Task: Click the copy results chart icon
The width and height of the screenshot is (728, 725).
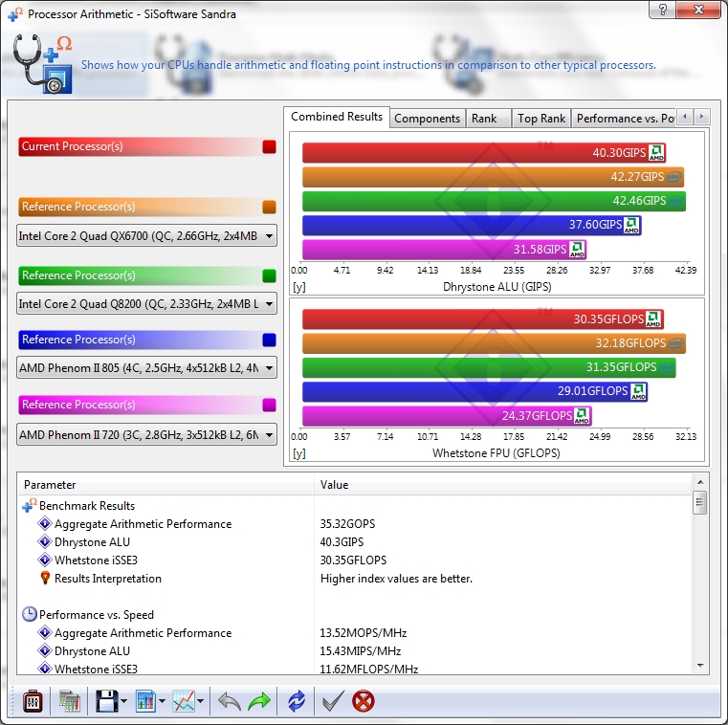Action: (70, 701)
